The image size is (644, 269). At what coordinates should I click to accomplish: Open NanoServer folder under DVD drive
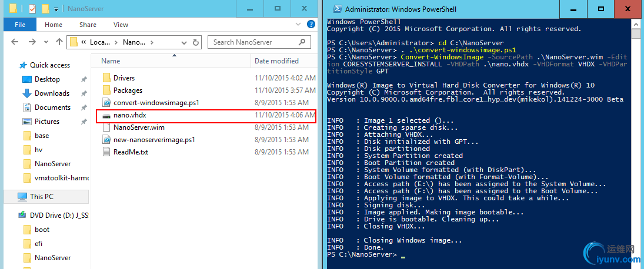click(52, 257)
